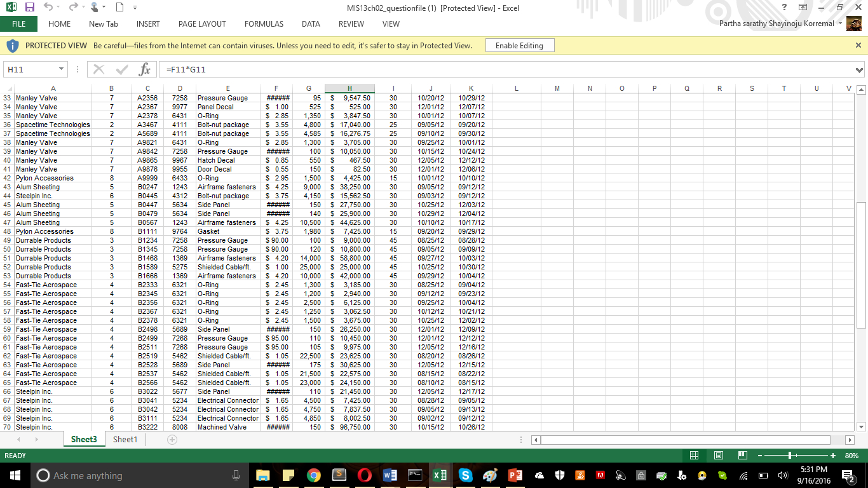Open the Insert Function fx icon
868x488 pixels.
pos(144,69)
